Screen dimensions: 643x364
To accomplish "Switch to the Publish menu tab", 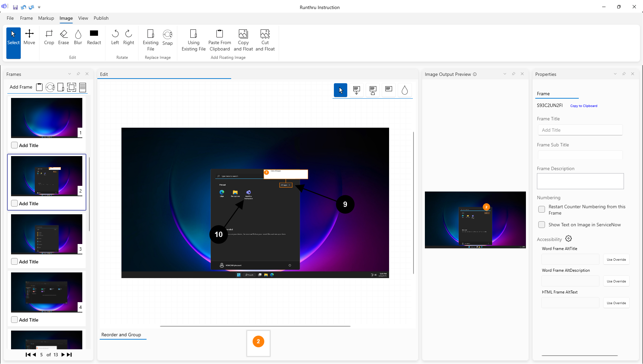I will 101,18.
